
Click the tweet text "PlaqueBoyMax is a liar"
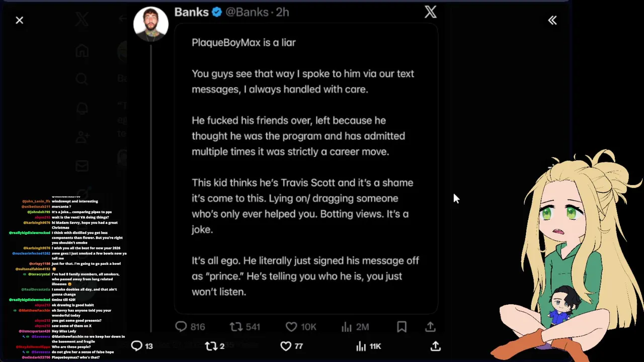point(244,43)
